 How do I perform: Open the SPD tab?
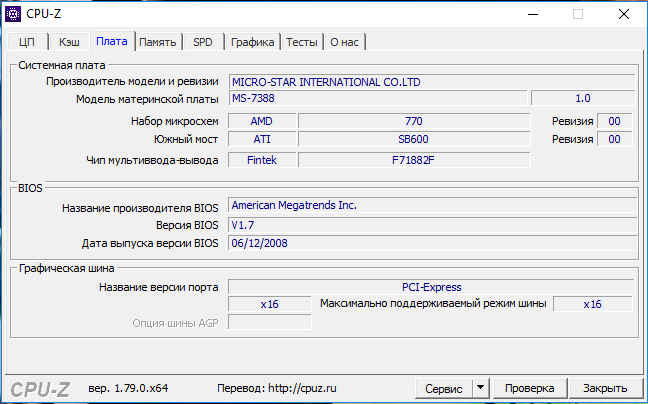(x=203, y=42)
